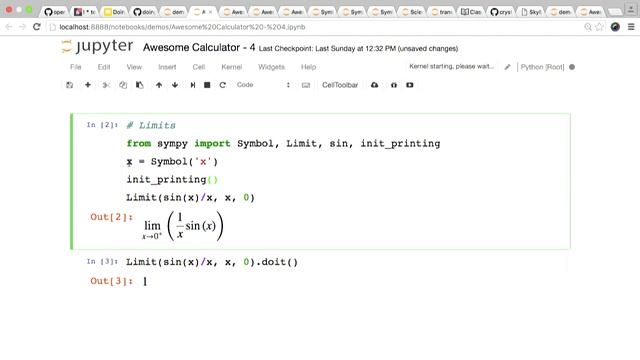640x360 pixels.
Task: Open the cell type dropdown showing Code
Action: pyautogui.click(x=263, y=85)
